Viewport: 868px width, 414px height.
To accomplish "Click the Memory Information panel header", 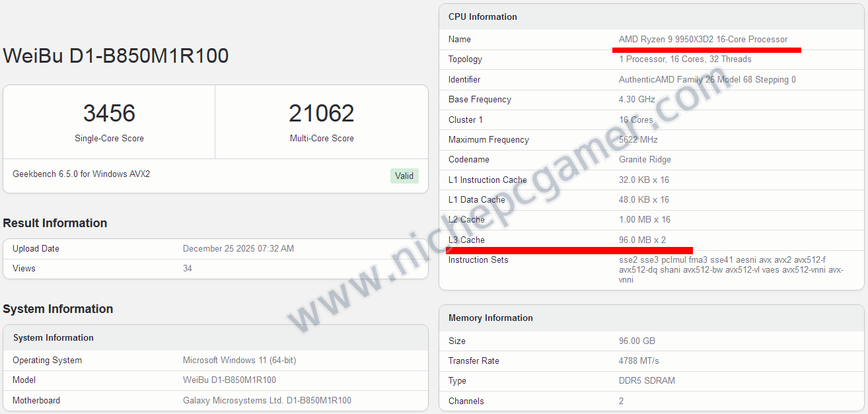I will pyautogui.click(x=490, y=318).
